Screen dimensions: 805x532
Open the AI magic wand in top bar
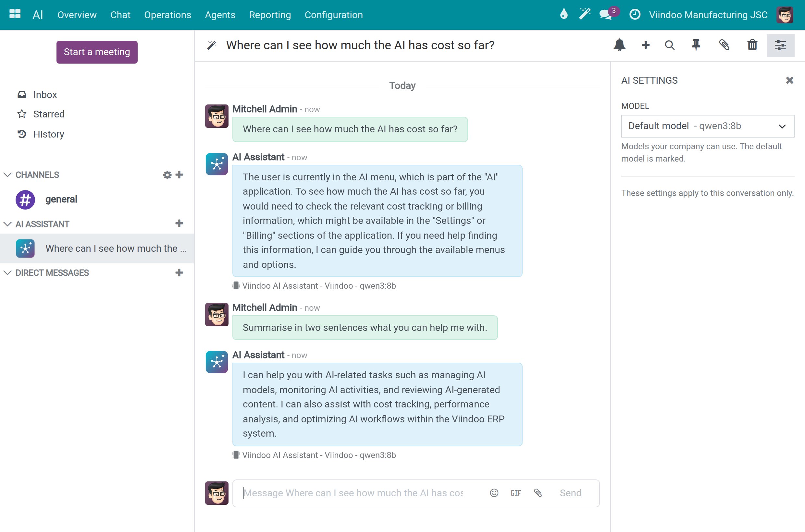click(585, 15)
